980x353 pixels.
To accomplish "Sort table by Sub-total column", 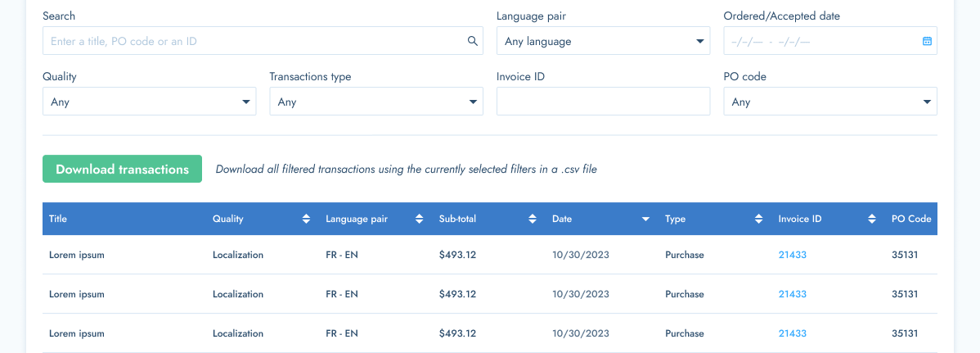I will [533, 219].
